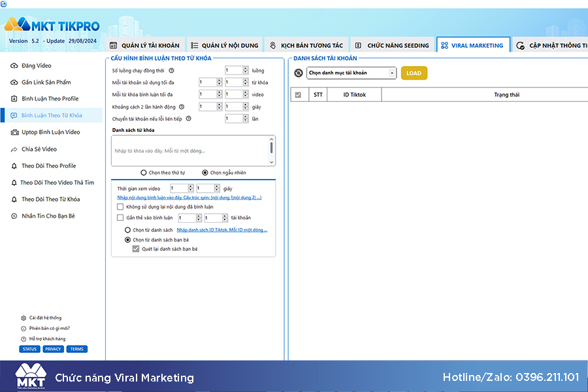Click Bình Luận Theo Từ Khóa chat icon
The height and width of the screenshot is (392, 588).
[14, 115]
